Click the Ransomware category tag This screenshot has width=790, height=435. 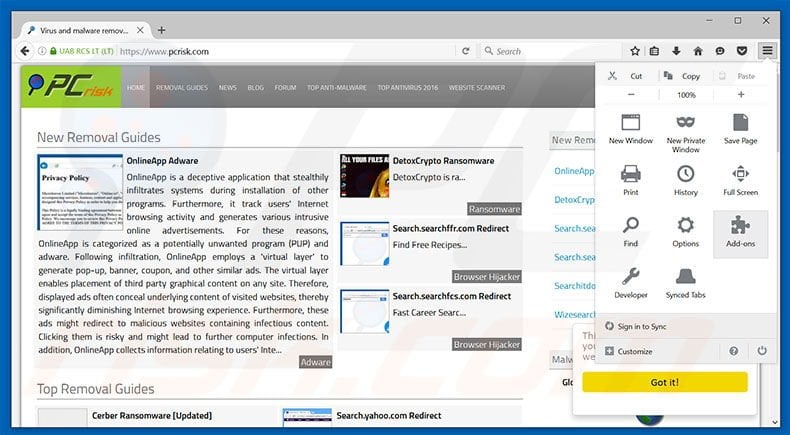(494, 209)
